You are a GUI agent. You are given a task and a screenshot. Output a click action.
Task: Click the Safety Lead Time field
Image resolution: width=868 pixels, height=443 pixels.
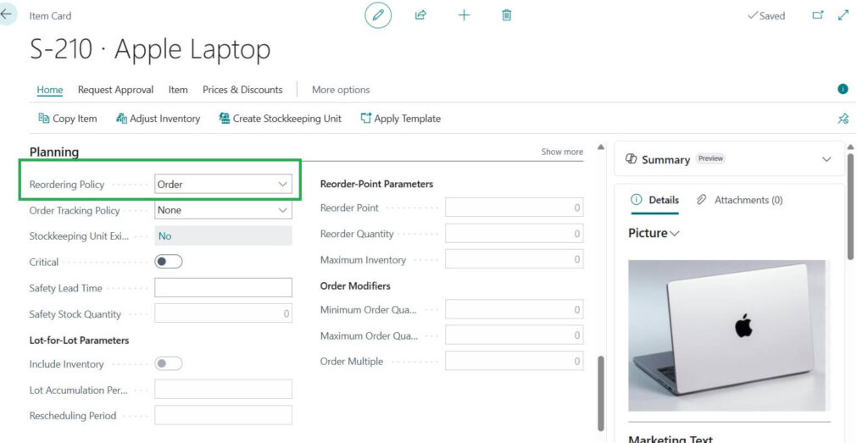click(x=223, y=288)
